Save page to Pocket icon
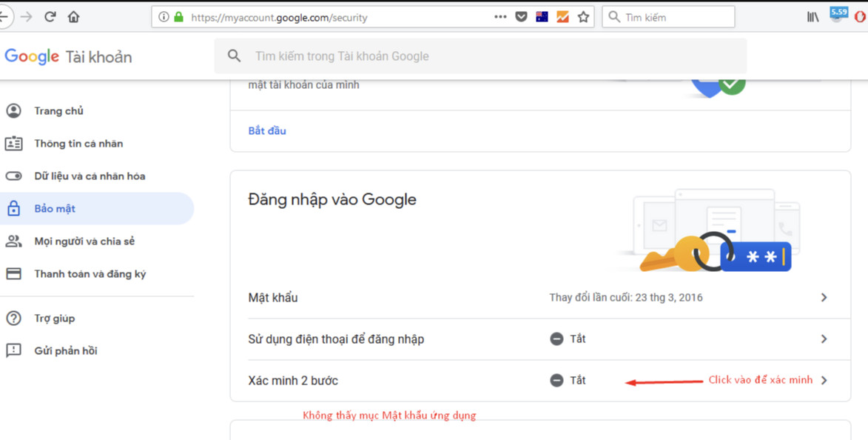This screenshot has height=440, width=868. coord(521,17)
